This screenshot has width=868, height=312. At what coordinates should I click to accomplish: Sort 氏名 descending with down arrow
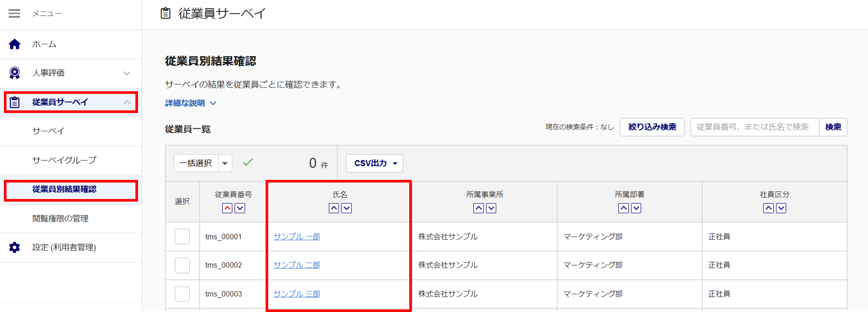click(346, 208)
